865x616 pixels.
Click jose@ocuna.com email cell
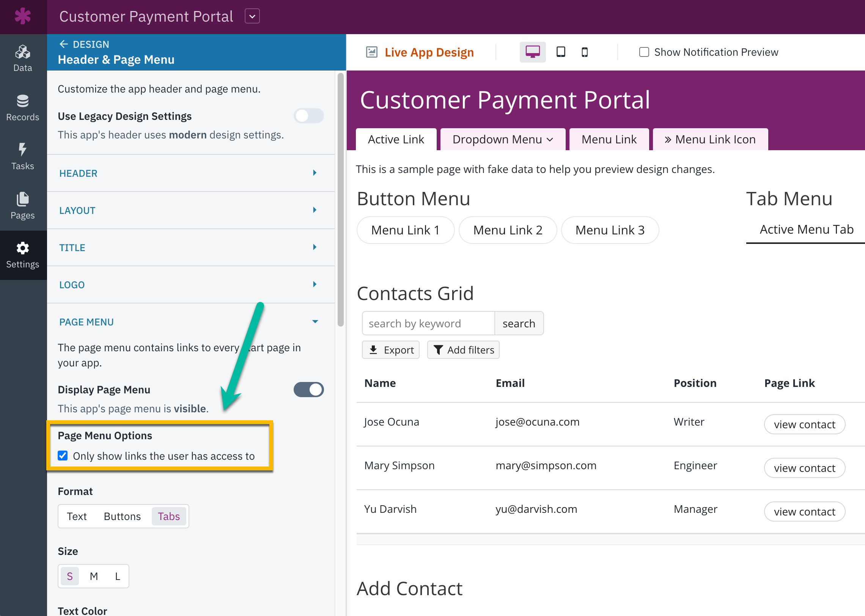(538, 422)
